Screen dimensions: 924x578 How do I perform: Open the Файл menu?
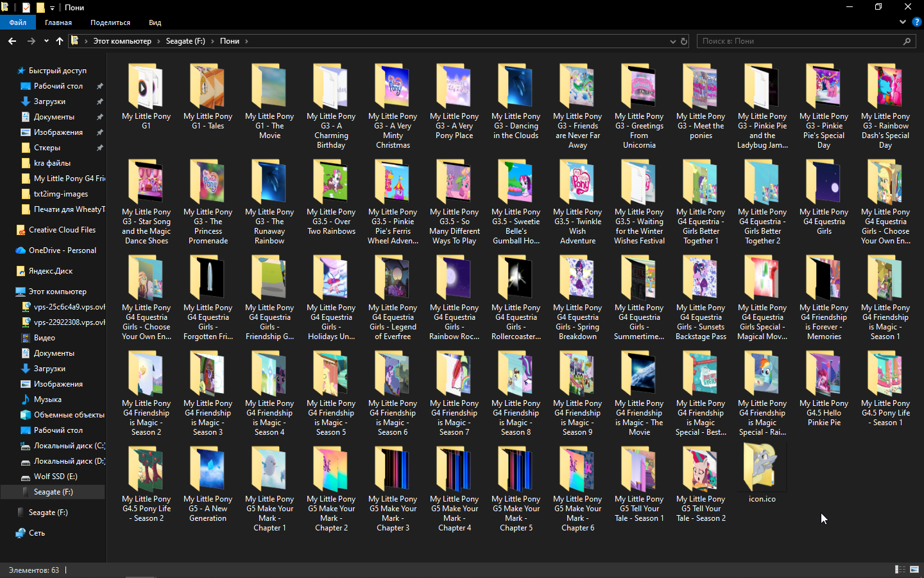click(x=18, y=22)
